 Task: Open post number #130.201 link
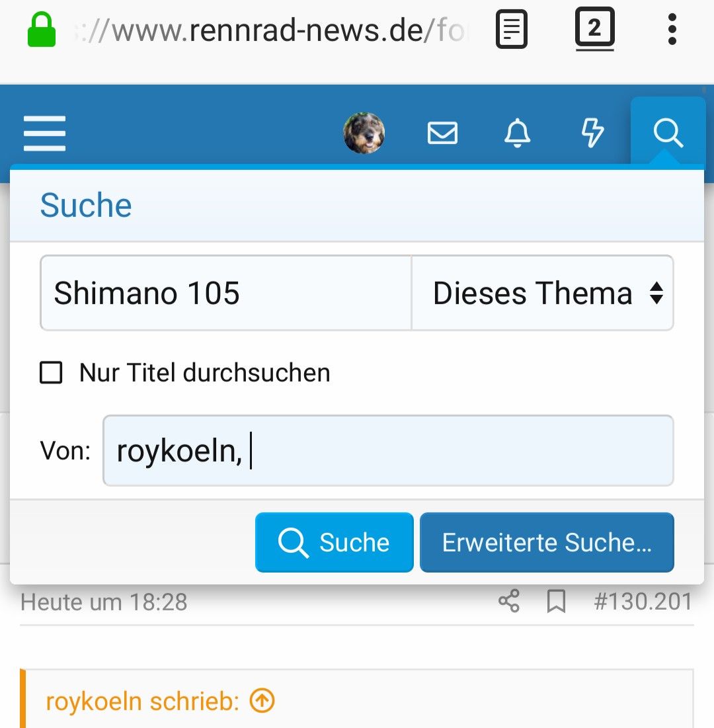643,602
